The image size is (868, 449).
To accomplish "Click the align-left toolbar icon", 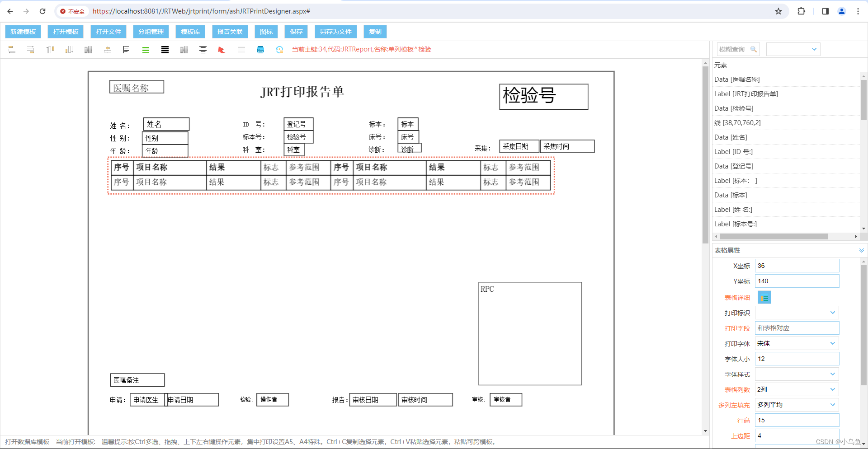I will (x=12, y=50).
